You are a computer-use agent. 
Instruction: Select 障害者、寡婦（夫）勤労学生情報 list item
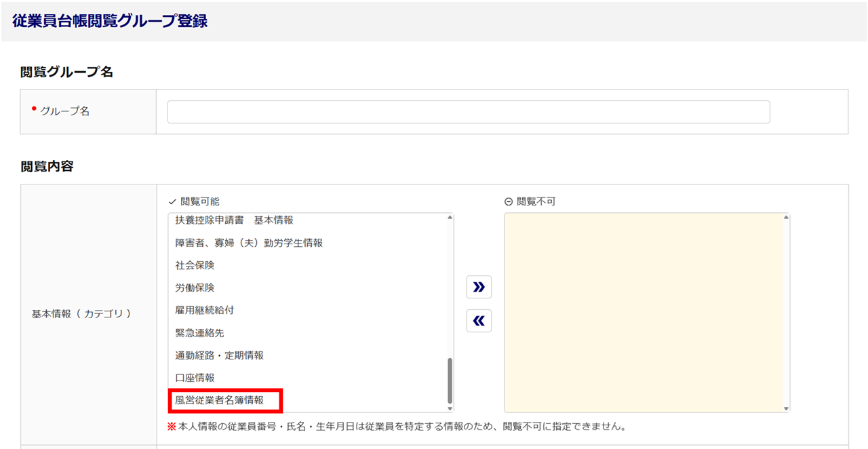[x=249, y=243]
